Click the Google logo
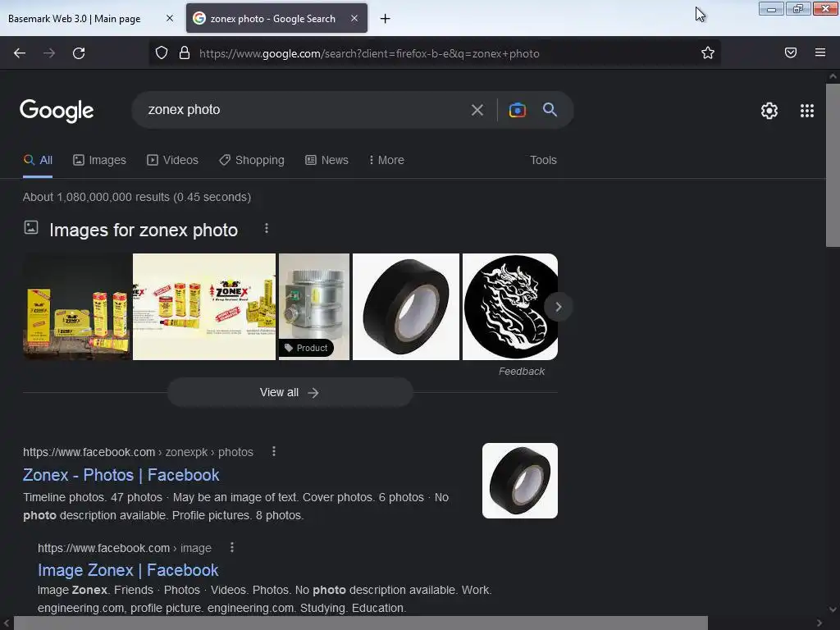This screenshot has width=840, height=630. (57, 111)
